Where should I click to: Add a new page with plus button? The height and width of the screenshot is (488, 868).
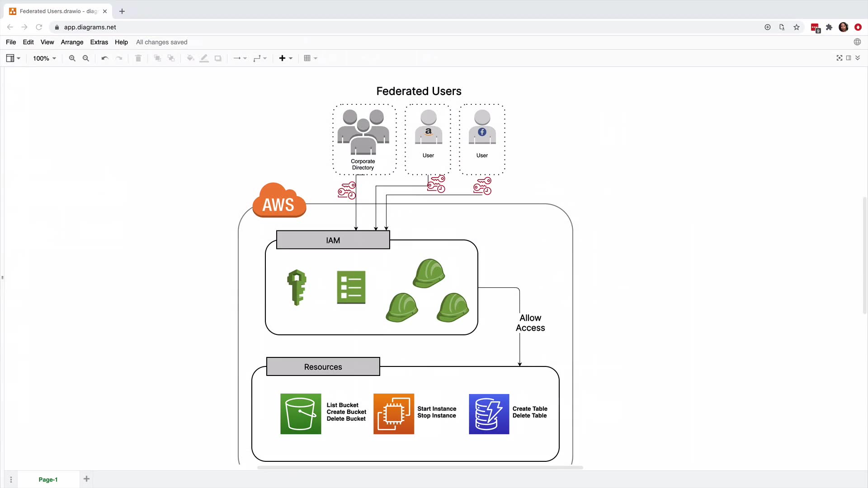click(x=86, y=479)
